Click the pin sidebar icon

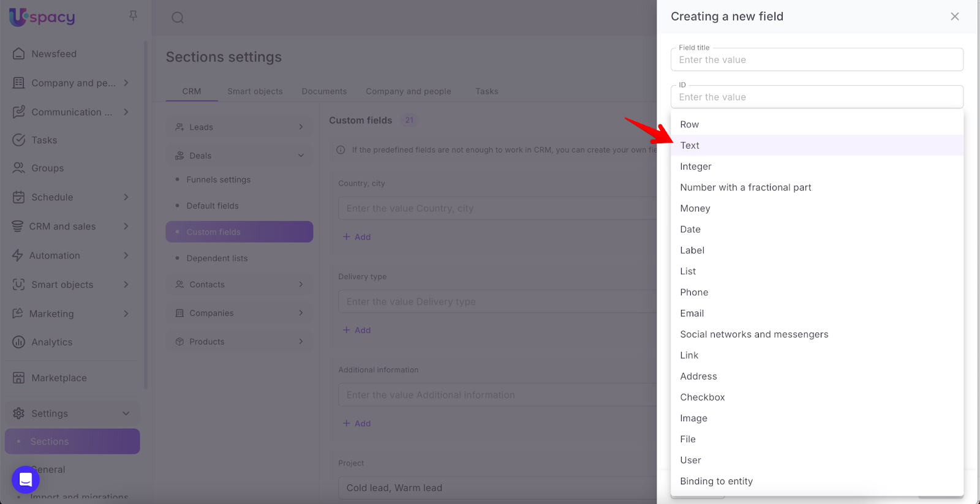click(x=133, y=15)
